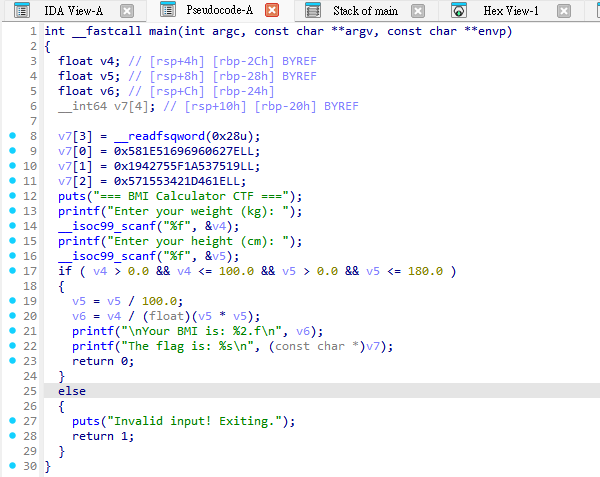Screen dimensions: 600x477
Task: Switch to the Stack of main tab
Action: tap(365, 11)
